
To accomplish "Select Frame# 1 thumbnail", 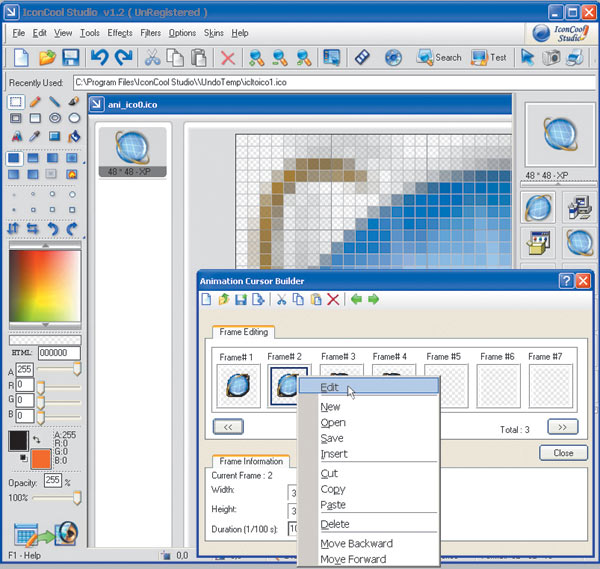I will coord(238,386).
